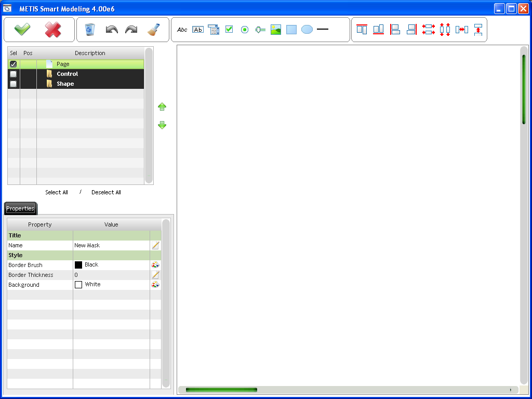Click the Background property label
This screenshot has width=532, height=399.
coord(24,285)
